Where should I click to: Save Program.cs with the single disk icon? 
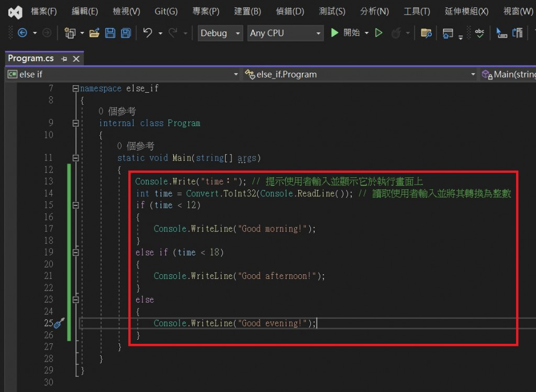(110, 33)
